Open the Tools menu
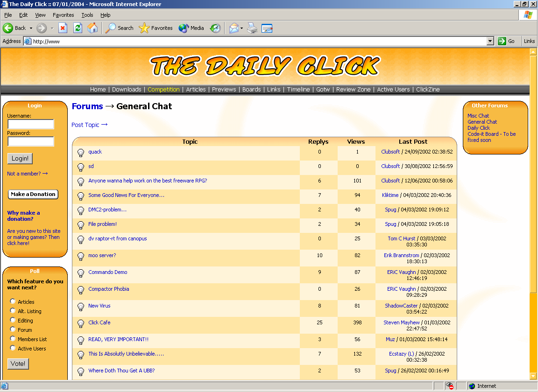The width and height of the screenshot is (538, 392). point(87,15)
